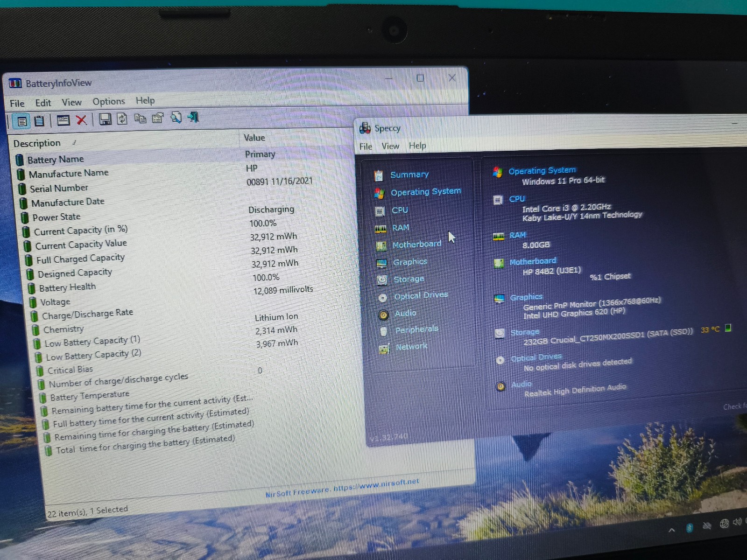Screen dimensions: 747x560
Task: Select Operating System in Speccy sidebar
Action: [426, 192]
